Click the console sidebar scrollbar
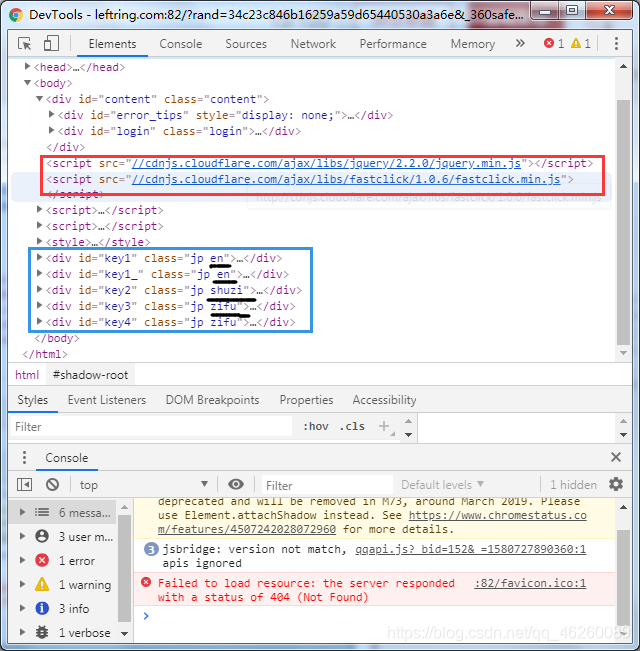 (x=124, y=569)
